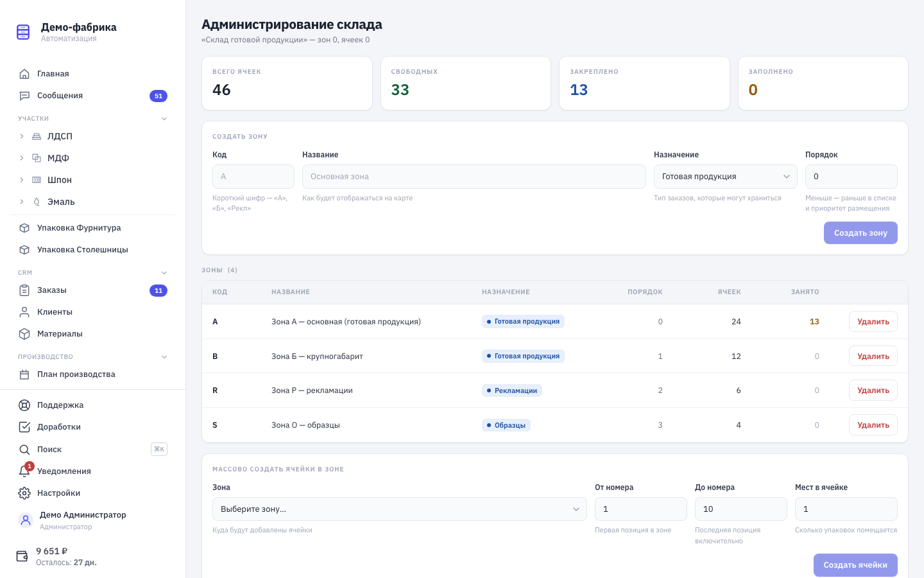924x578 pixels.
Task: Click the balance text 9 651 ₽
Action: click(52, 551)
